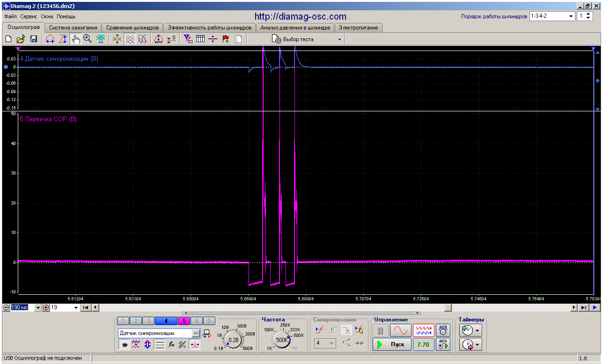Click the wrench and screwdriver channel settings icon
The image size is (603, 364).
coord(183,345)
